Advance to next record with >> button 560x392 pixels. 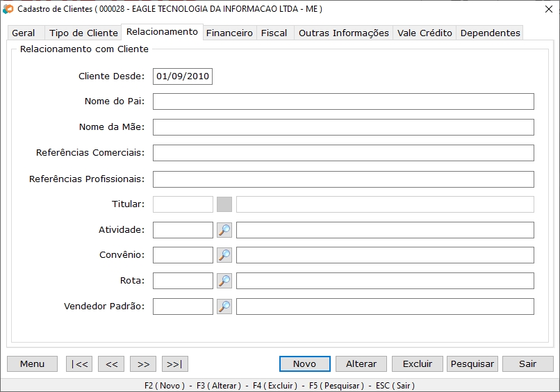(x=143, y=364)
